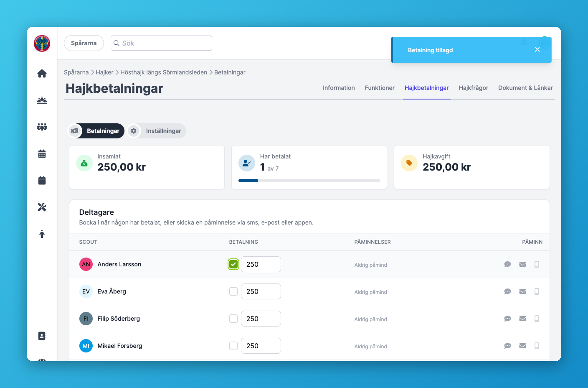The height and width of the screenshot is (388, 588).
Task: Click the name Filip Söderberg
Action: point(119,319)
